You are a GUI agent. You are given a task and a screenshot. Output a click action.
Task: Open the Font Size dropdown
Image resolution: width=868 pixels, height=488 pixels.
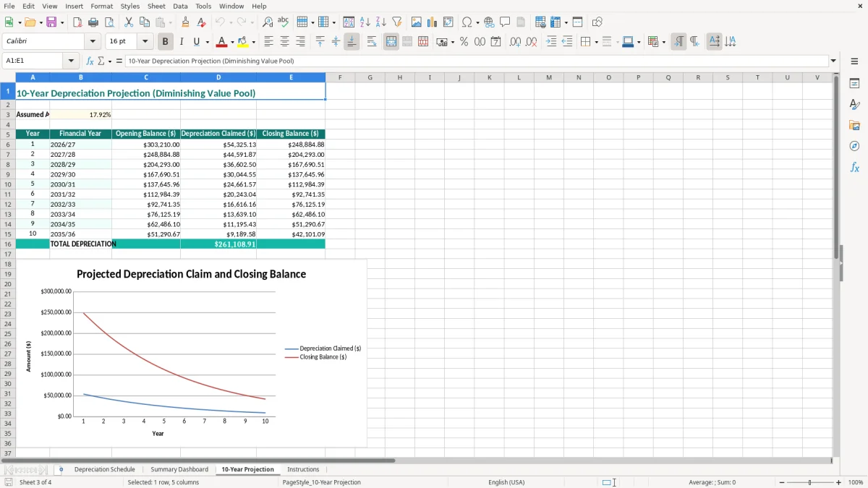coord(145,42)
